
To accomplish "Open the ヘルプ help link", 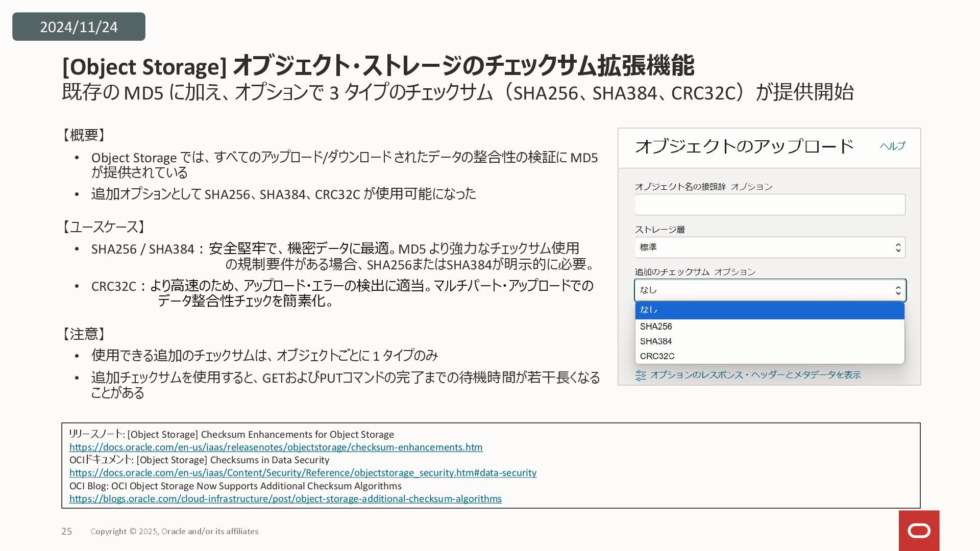I will [x=892, y=146].
